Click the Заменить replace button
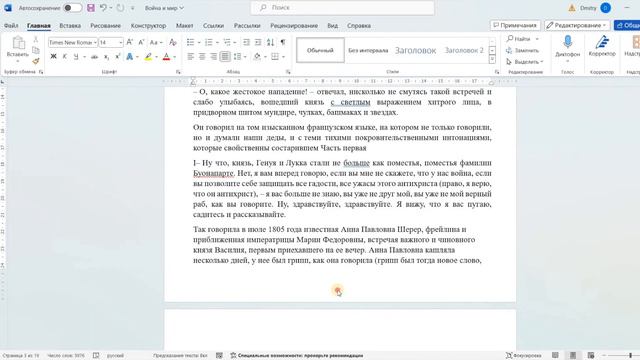This screenshot has width=640, height=360. point(522,50)
